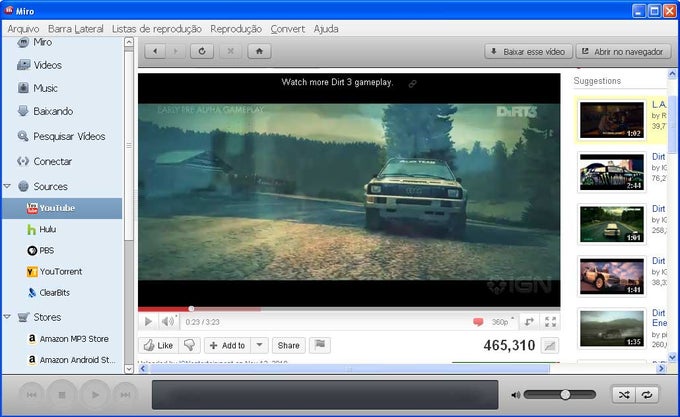Switch YouTube player to fullscreen
This screenshot has width=680, height=417.
(550, 322)
